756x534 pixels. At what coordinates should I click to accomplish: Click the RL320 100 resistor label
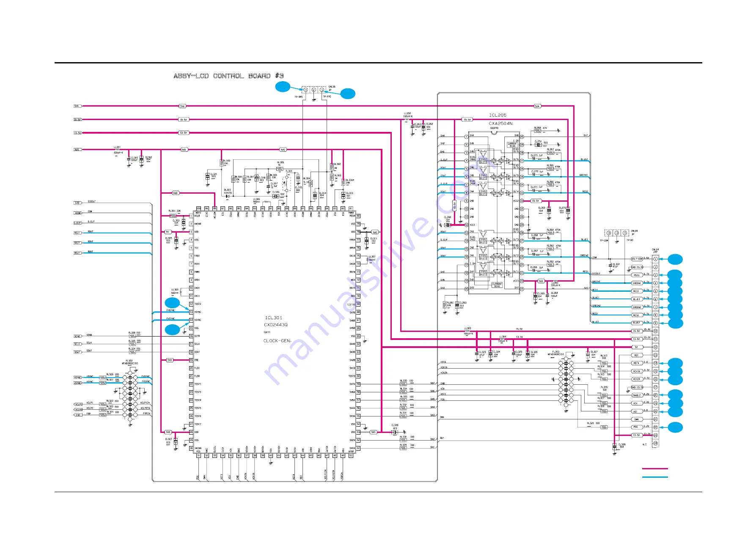pos(593,423)
